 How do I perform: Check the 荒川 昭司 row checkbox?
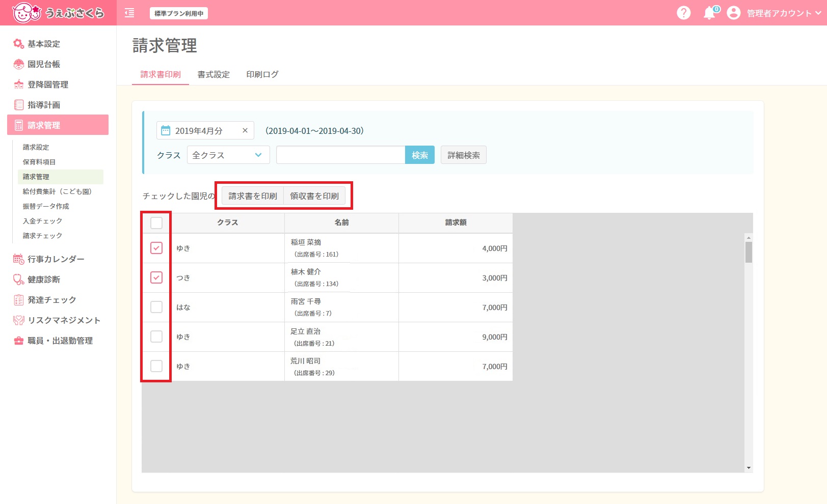pos(156,366)
